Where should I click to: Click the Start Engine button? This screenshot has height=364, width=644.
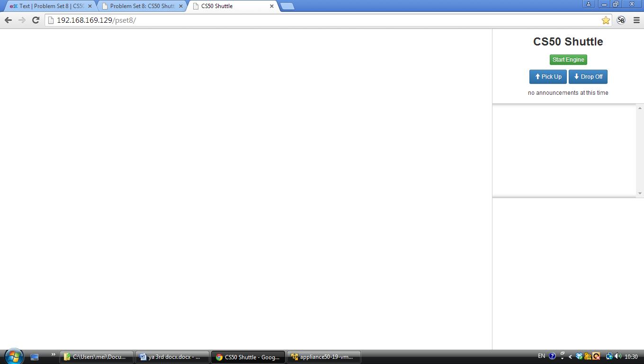568,60
